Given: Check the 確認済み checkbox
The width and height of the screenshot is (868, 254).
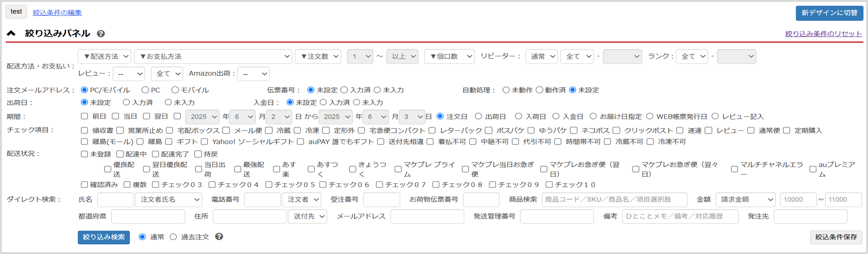Looking at the screenshot, I should point(84,185).
